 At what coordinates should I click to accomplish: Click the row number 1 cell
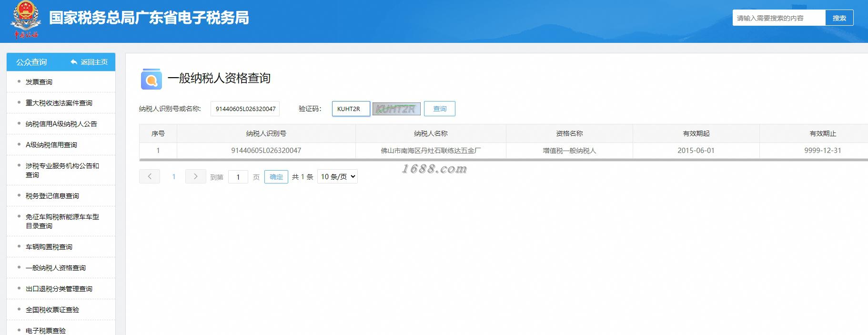point(158,151)
